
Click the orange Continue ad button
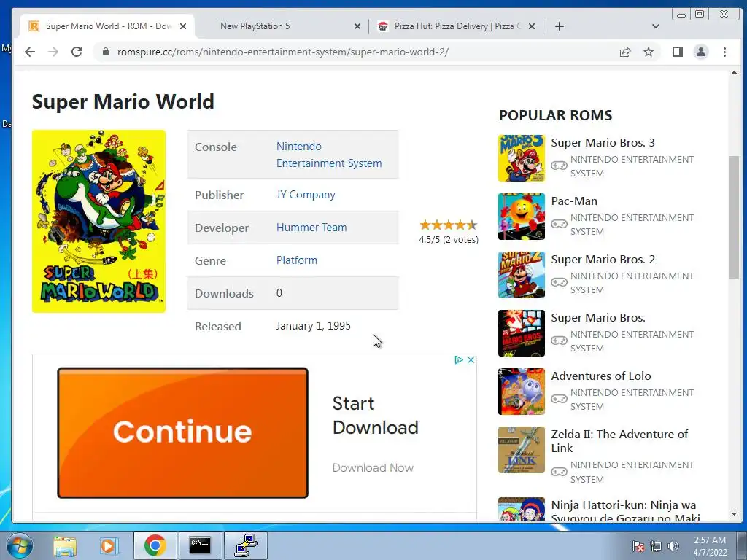point(182,432)
